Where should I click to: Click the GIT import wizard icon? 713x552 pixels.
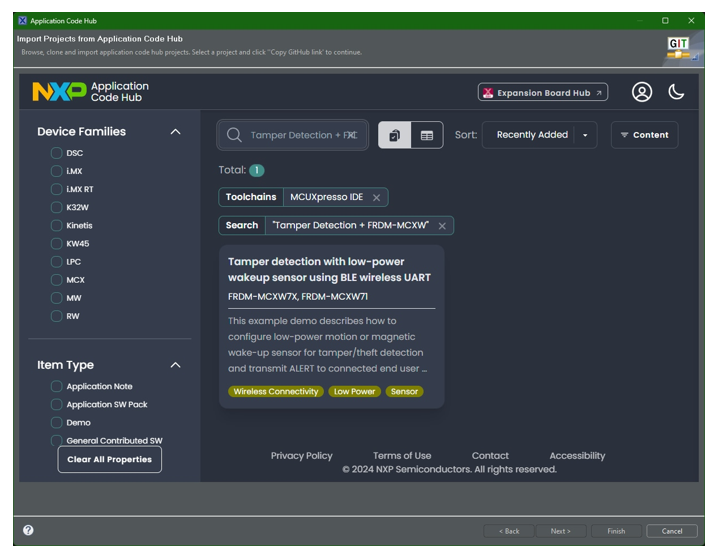pyautogui.click(x=678, y=48)
